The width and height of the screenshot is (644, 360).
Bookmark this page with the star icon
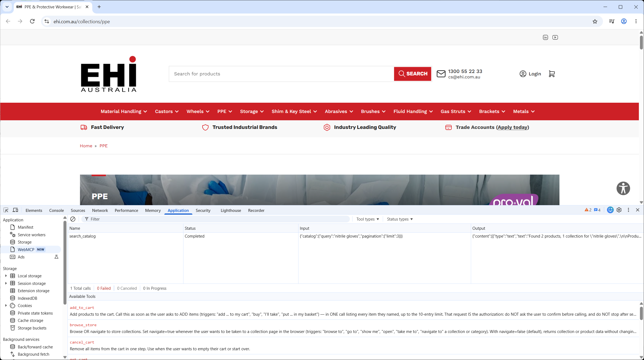pos(595,21)
